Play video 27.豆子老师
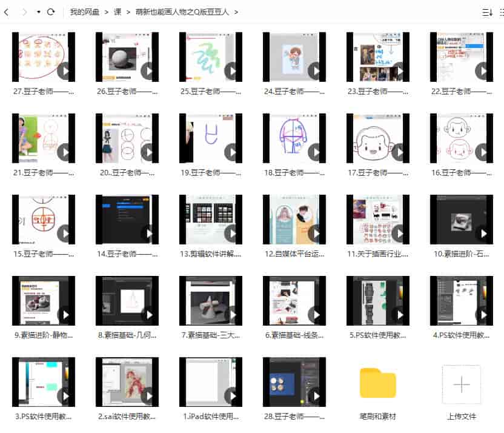The height and width of the screenshot is (433, 504). pos(65,71)
